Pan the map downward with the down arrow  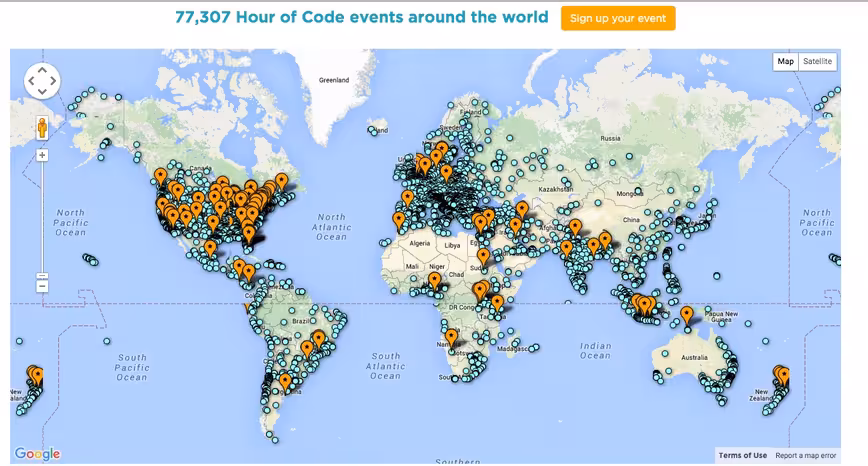click(x=42, y=91)
